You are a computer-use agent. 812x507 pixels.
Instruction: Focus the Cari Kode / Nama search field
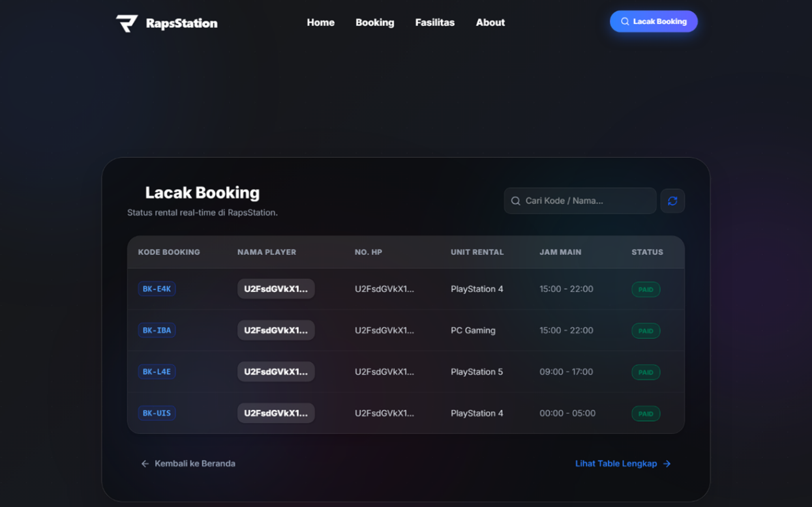pyautogui.click(x=580, y=201)
